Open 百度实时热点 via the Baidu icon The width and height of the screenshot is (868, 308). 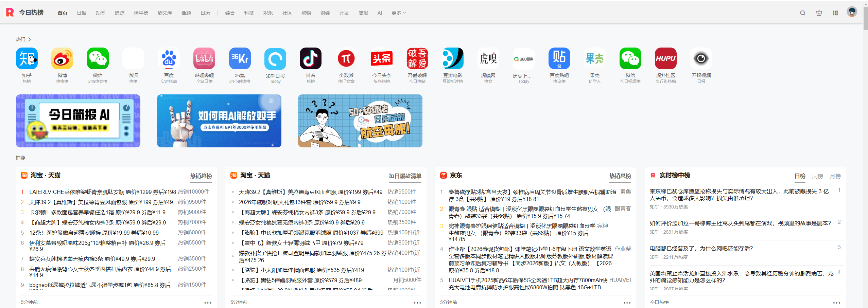tap(169, 58)
